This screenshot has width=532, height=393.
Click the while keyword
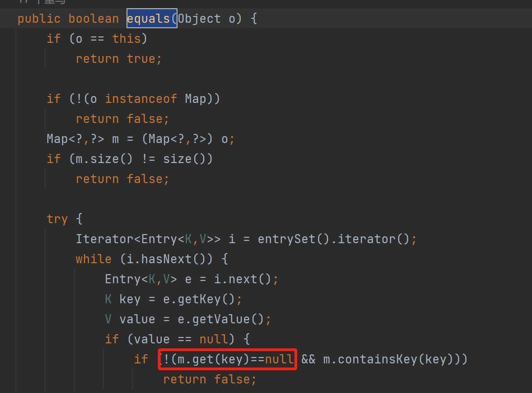pos(93,259)
